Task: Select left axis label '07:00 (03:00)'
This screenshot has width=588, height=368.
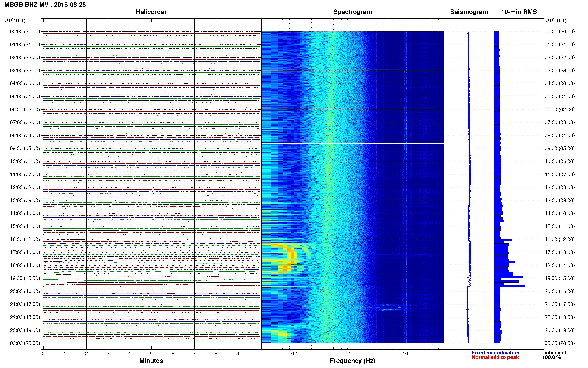Action: (25, 122)
